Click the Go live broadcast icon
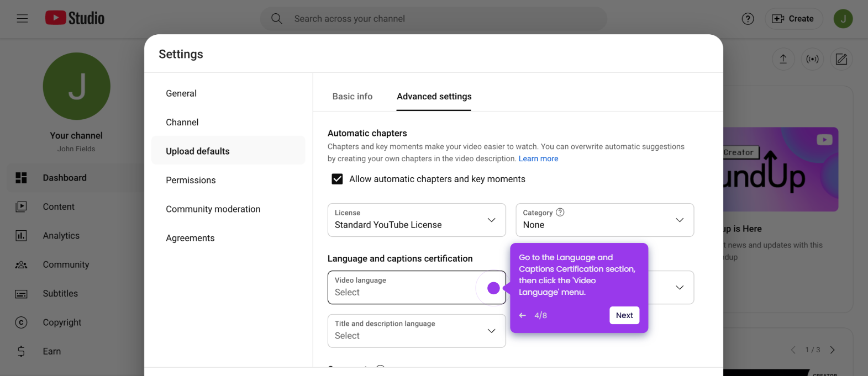The height and width of the screenshot is (376, 868). (812, 59)
